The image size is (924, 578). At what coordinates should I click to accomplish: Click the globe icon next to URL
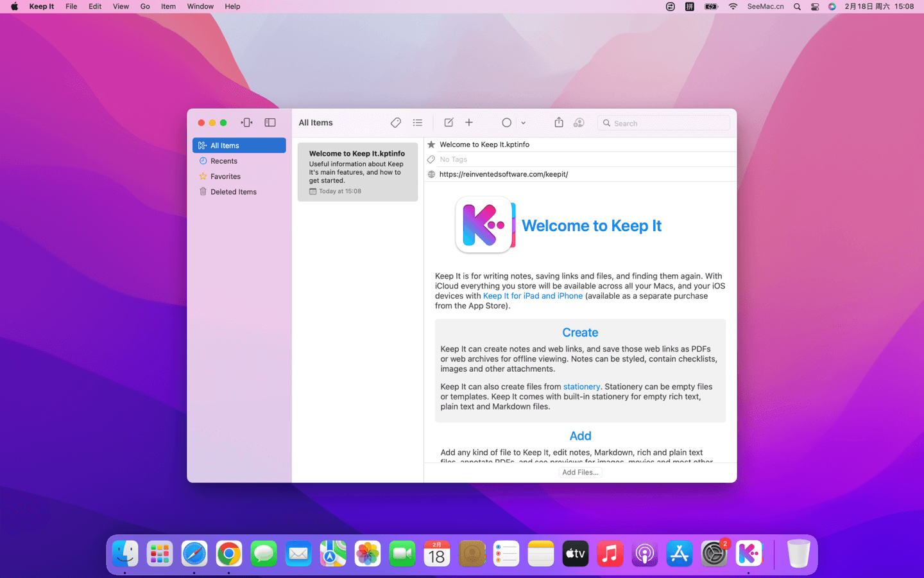pos(431,174)
